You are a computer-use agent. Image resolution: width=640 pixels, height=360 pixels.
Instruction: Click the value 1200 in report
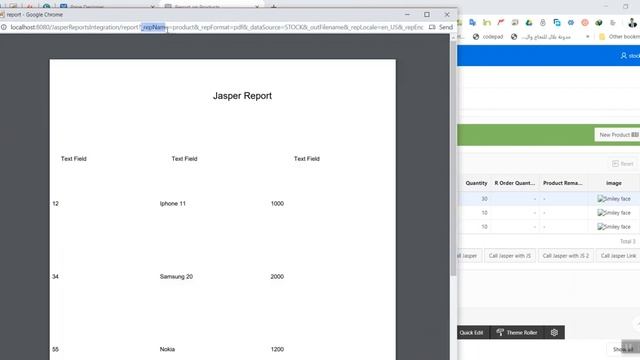click(277, 349)
